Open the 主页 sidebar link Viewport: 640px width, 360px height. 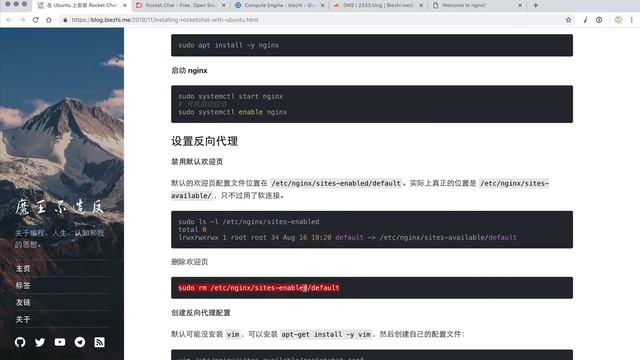pyautogui.click(x=23, y=269)
